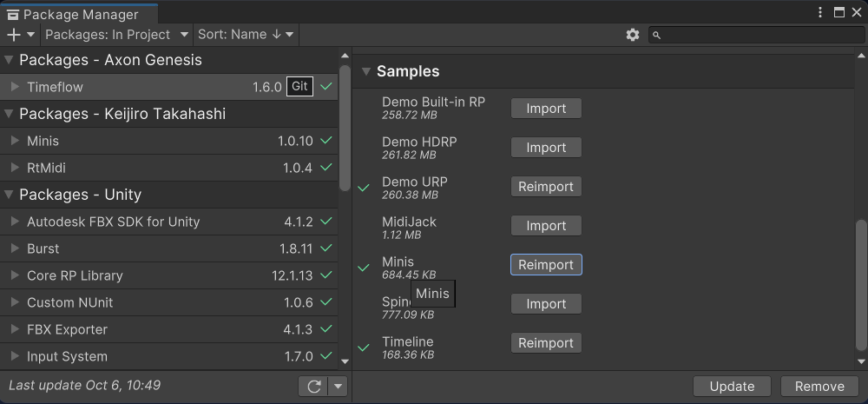Reimport the Timeline sample
This screenshot has width=868, height=404.
pyautogui.click(x=546, y=343)
